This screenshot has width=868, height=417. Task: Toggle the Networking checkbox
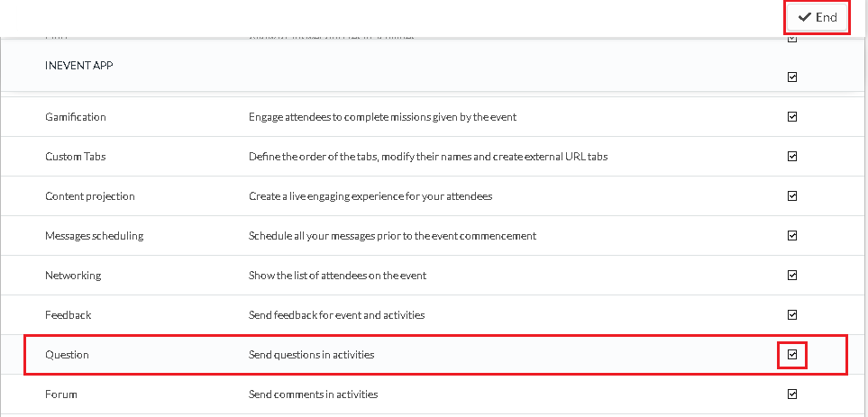tap(792, 276)
